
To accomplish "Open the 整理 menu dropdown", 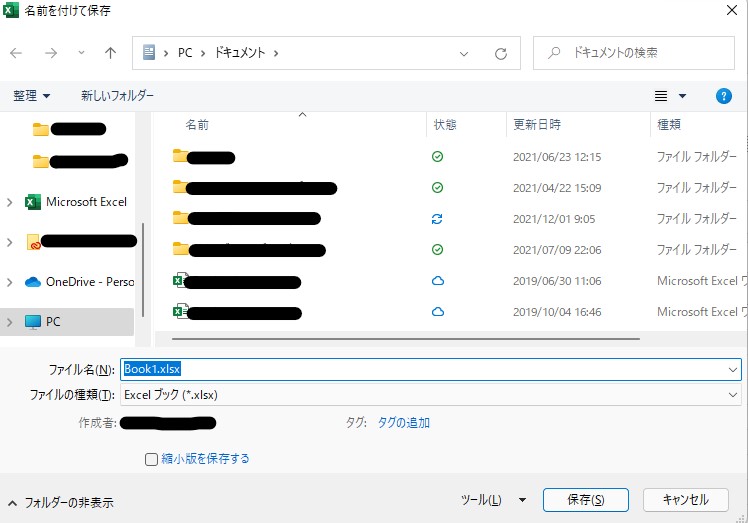I will pos(31,96).
